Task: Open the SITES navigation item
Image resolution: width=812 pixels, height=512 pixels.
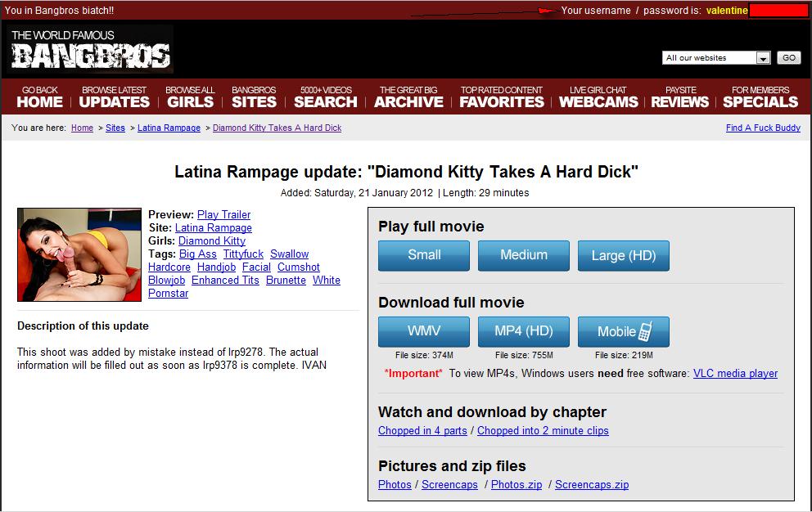Action: pyautogui.click(x=254, y=97)
